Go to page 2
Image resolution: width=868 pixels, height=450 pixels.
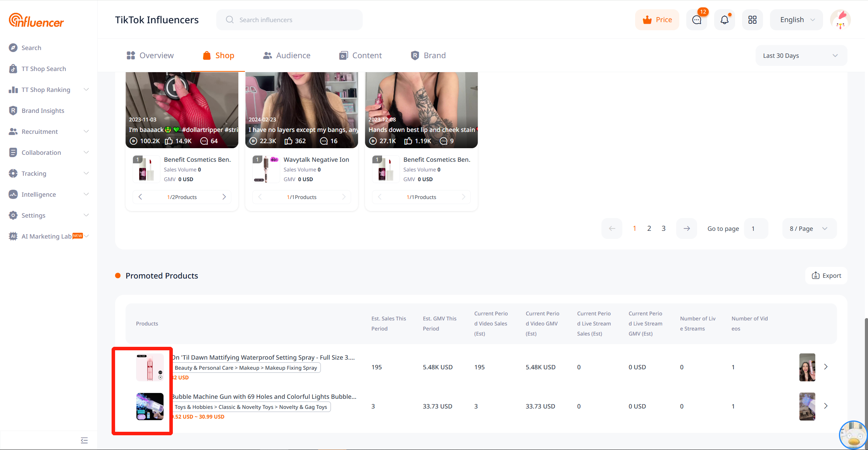click(x=649, y=228)
